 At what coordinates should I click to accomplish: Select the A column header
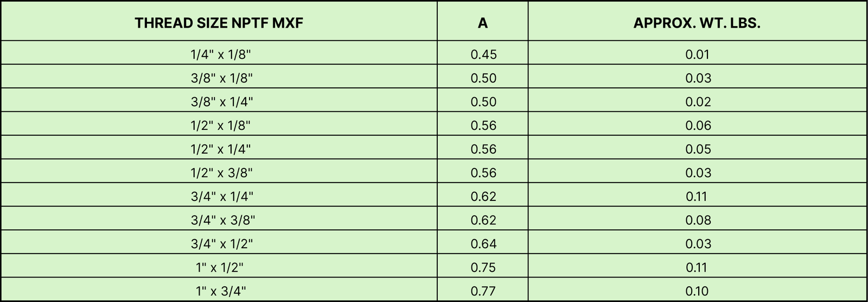click(x=483, y=23)
